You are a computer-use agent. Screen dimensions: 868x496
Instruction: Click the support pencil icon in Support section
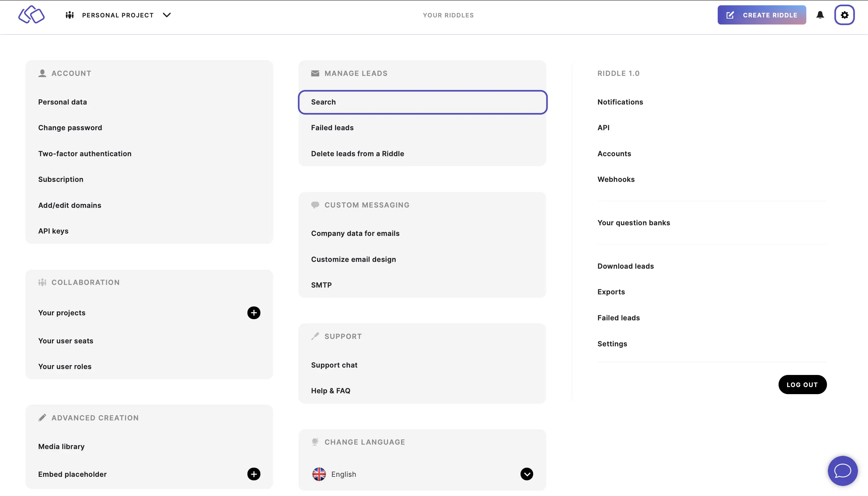315,336
